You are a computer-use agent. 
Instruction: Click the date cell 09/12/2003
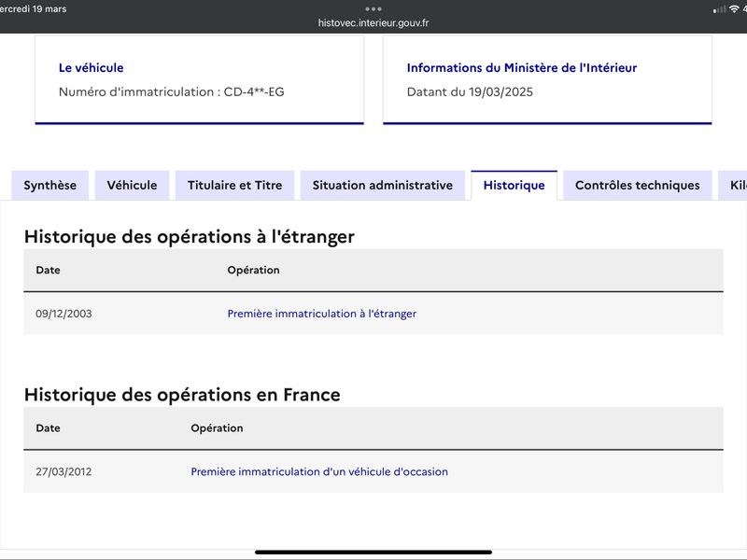click(x=63, y=314)
